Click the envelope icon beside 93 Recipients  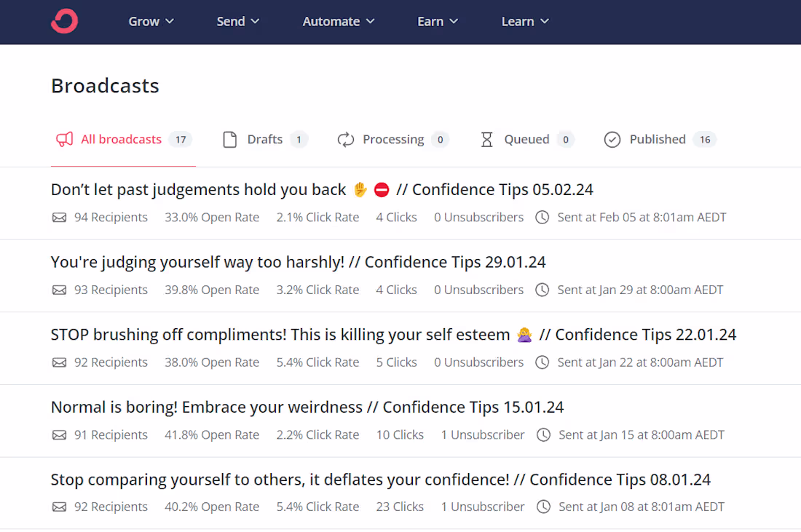[x=59, y=290]
